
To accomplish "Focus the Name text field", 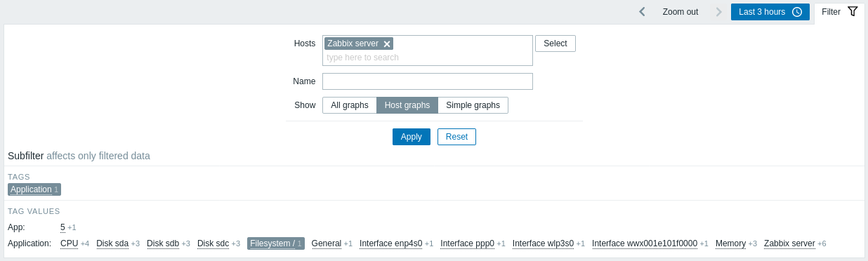I will coord(428,81).
